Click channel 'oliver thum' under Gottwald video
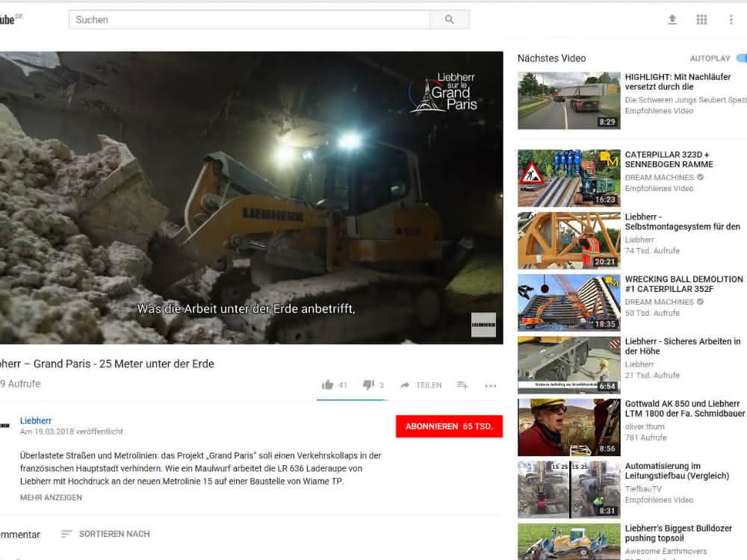This screenshot has height=560, width=747. click(645, 426)
